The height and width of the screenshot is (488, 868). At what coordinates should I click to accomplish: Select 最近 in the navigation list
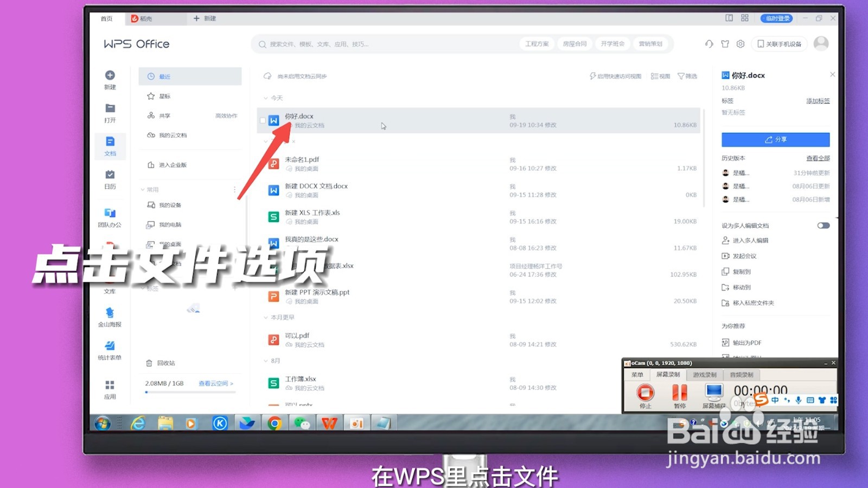pos(190,76)
